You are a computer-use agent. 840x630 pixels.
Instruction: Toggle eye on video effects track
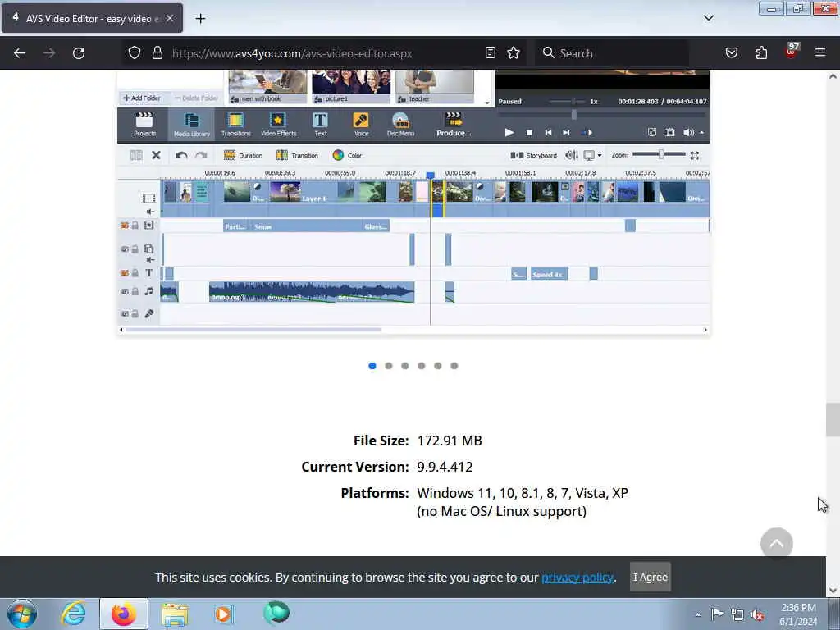pyautogui.click(x=125, y=226)
